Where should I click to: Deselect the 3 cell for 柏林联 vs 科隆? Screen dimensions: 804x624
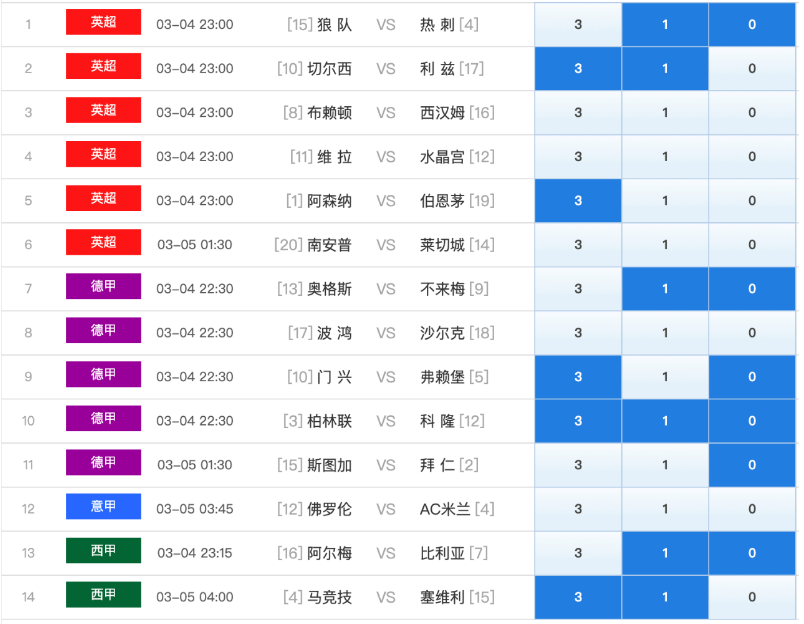pos(578,421)
